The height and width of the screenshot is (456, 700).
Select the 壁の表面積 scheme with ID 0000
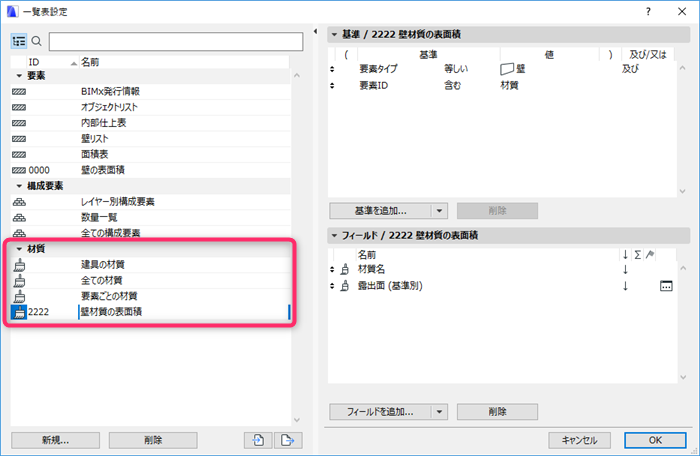pos(150,170)
